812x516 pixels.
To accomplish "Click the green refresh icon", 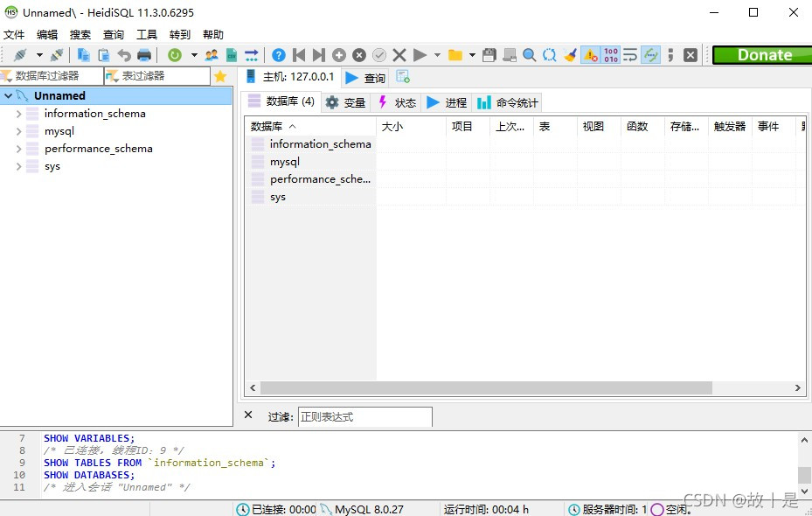I will click(x=175, y=55).
